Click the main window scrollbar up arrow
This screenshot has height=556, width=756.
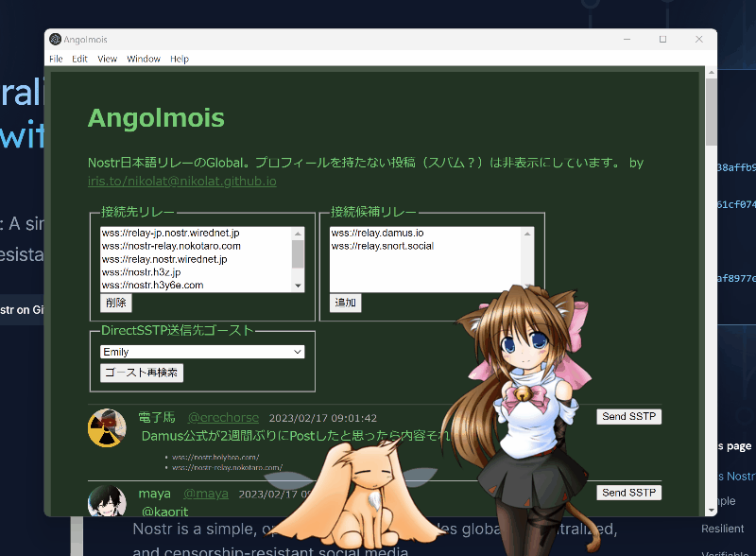tap(712, 72)
